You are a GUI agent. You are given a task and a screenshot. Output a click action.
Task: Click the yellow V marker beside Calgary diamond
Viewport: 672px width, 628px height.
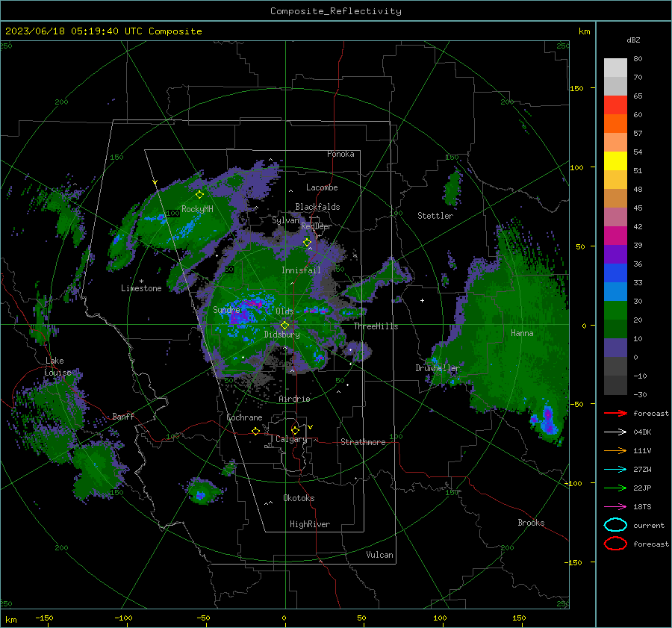coord(311,427)
